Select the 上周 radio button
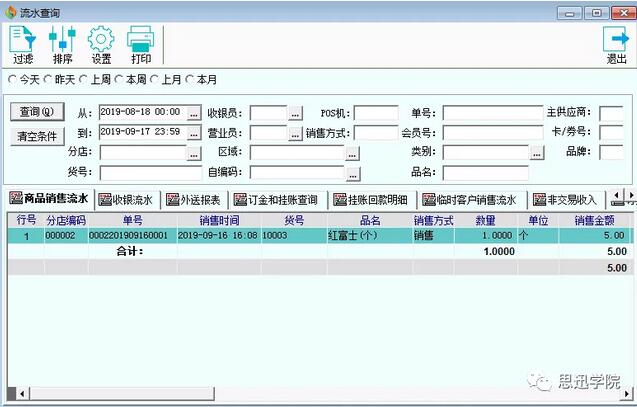Viewport: 637px width, 407px height. point(84,79)
